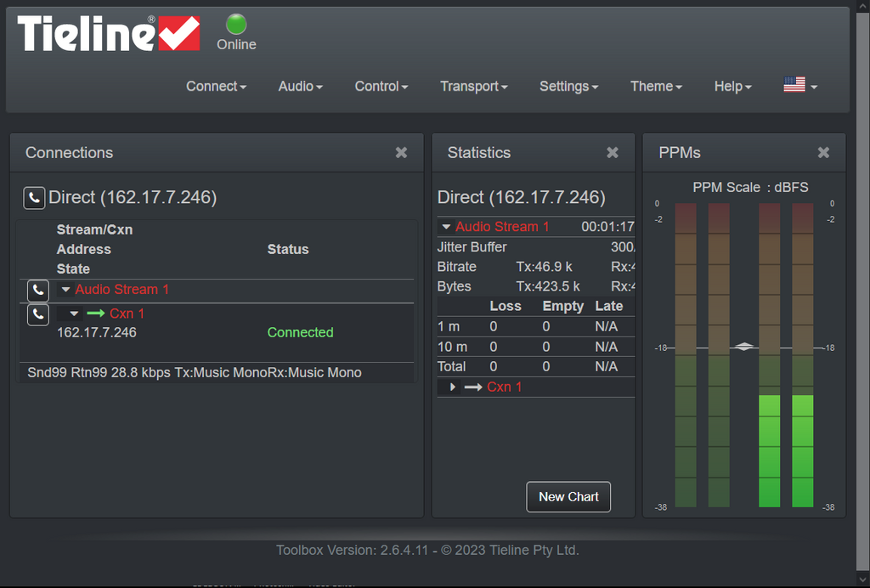Open the US flag language dropdown
The height and width of the screenshot is (588, 870).
click(x=800, y=86)
